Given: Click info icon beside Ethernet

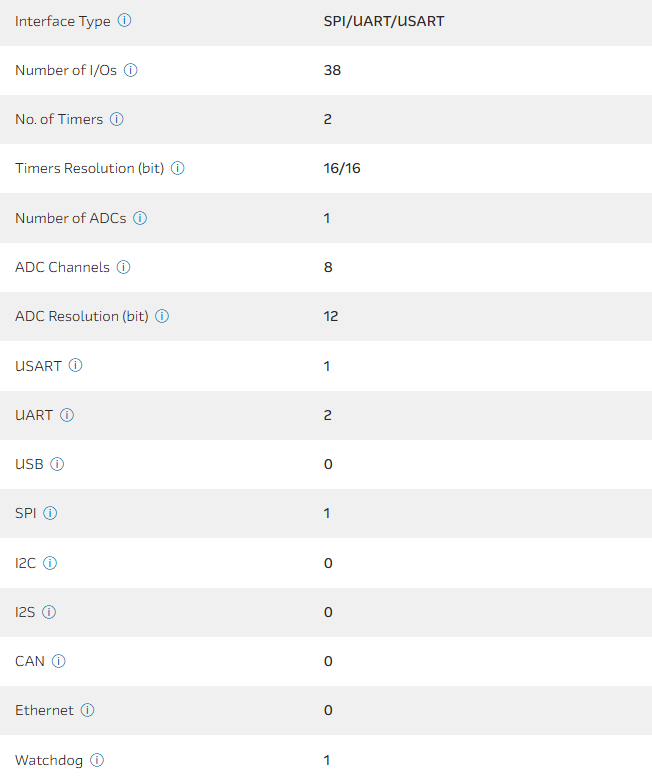Looking at the screenshot, I should [87, 710].
